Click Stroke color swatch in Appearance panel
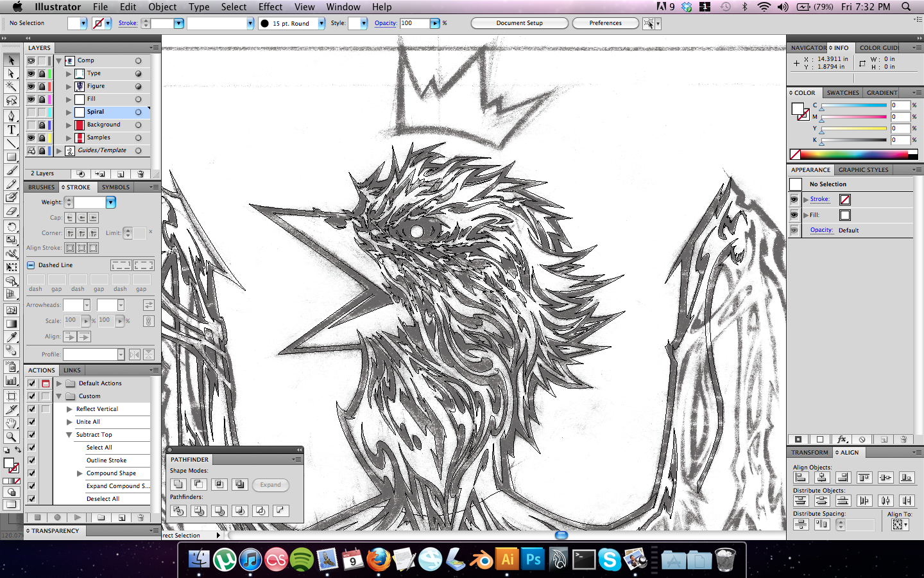 pos(845,200)
